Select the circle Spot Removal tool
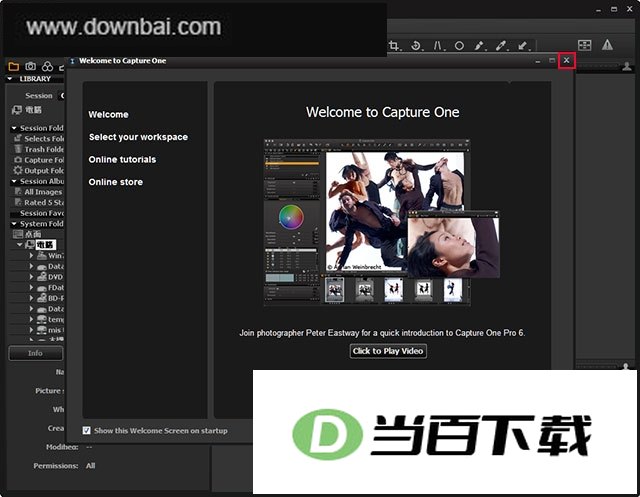This screenshot has width=640, height=497. 459,45
